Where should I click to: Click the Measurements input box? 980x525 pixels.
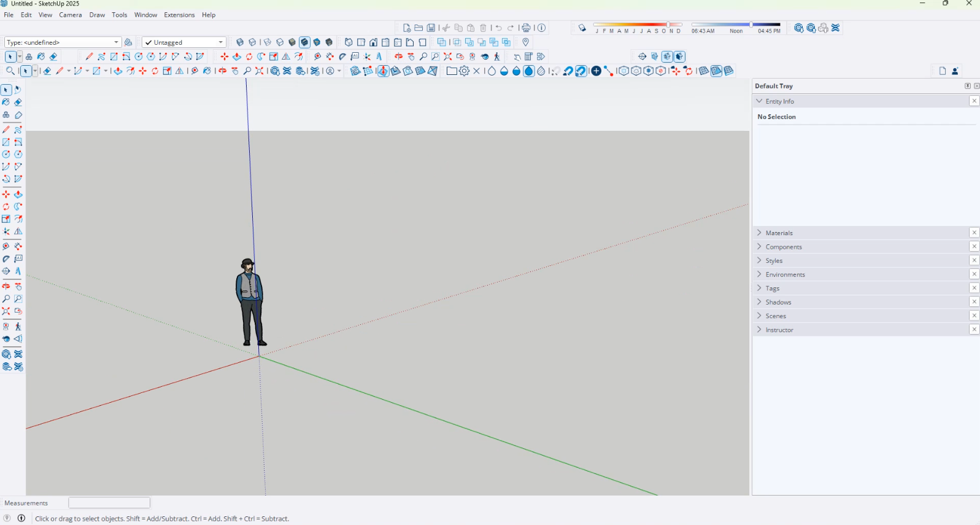point(109,503)
